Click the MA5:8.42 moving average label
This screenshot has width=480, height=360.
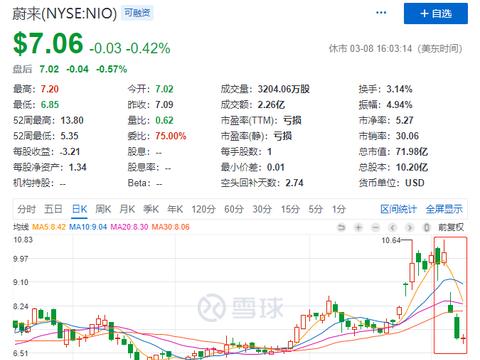tap(49, 227)
